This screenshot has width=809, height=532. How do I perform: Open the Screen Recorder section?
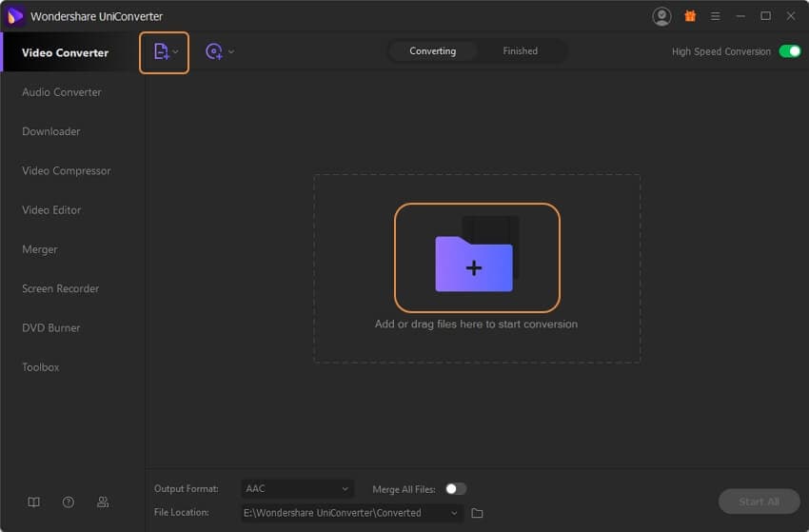[60, 289]
